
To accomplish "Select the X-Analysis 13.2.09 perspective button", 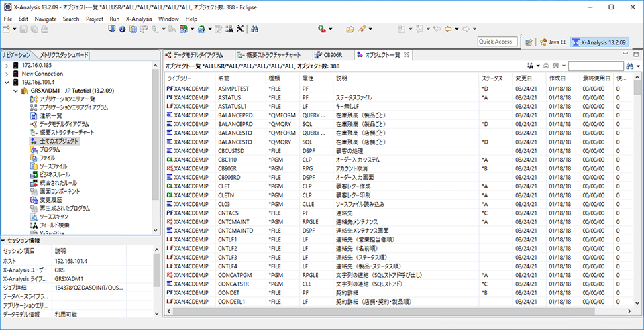I will point(599,42).
